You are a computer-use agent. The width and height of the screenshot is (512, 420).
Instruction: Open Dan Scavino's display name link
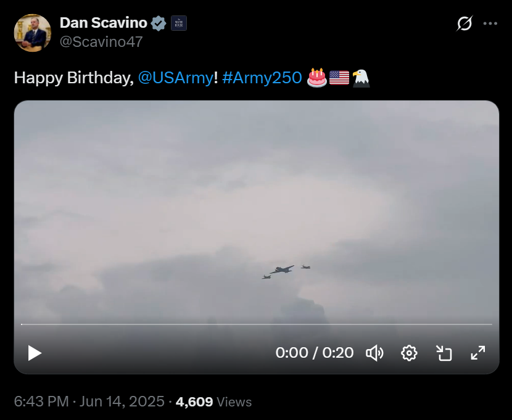(104, 23)
